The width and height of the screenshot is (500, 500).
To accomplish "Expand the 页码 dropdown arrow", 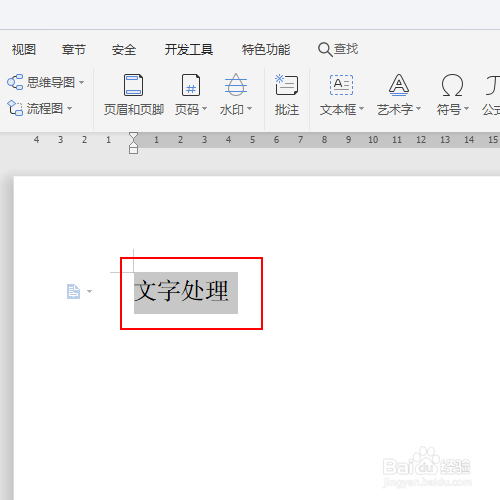I will coord(204,109).
